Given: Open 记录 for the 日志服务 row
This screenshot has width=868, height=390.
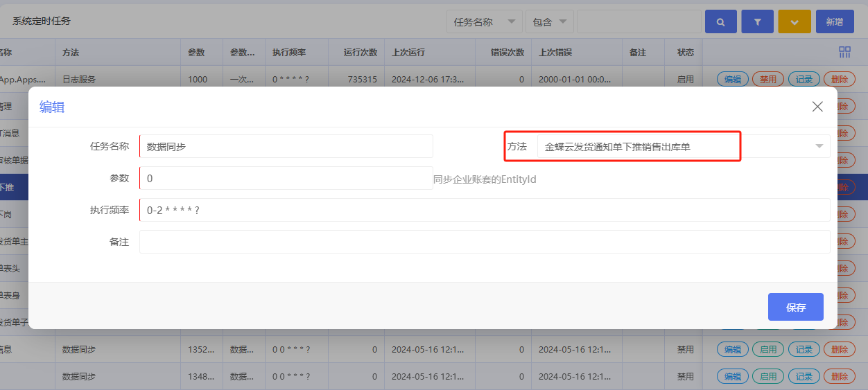Looking at the screenshot, I should point(804,80).
